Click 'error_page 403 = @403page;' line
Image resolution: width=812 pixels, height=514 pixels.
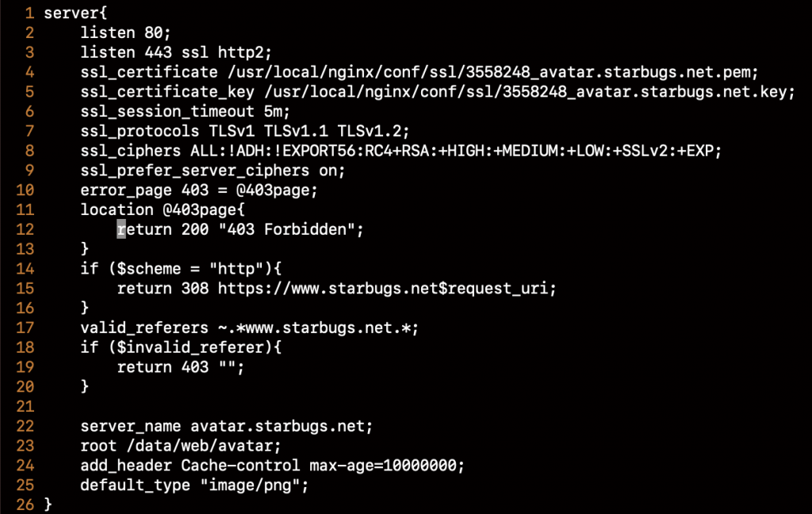(199, 190)
